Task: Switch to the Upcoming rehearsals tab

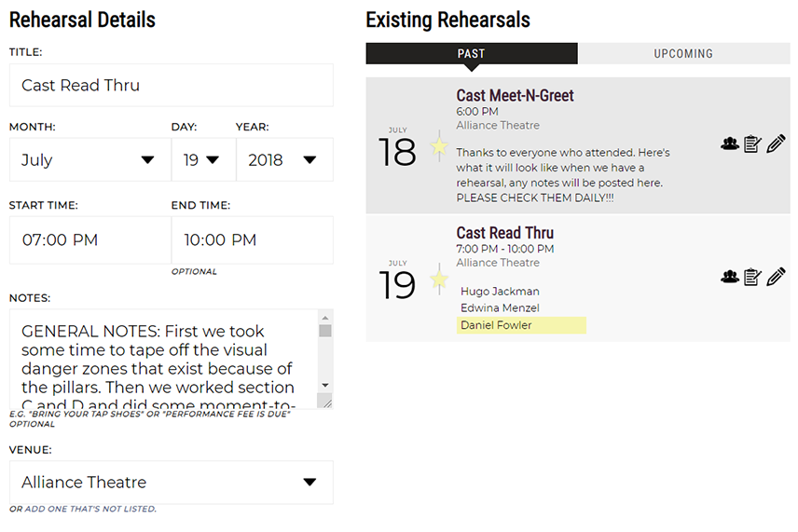Action: coord(683,53)
